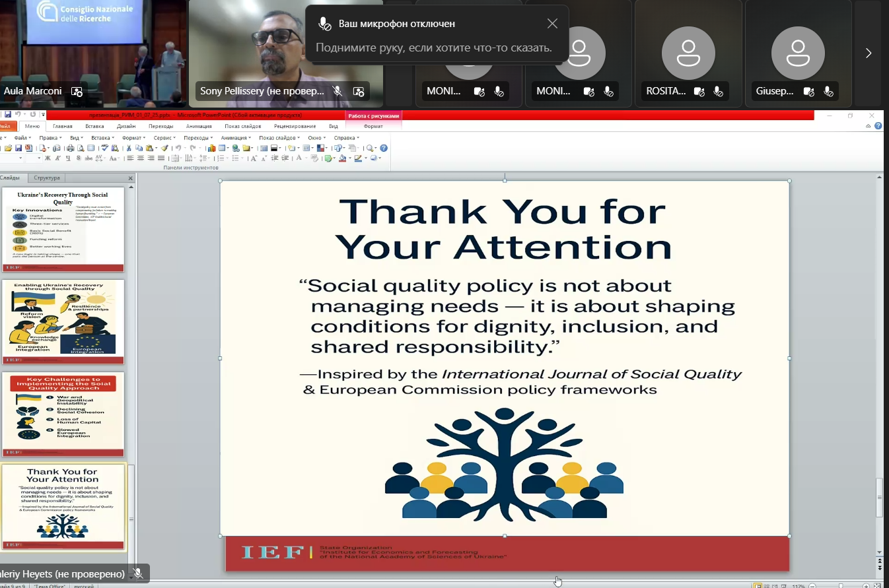Image resolution: width=889 pixels, height=588 pixels.
Task: Open the Правка classic menu dropdown
Action: [50, 138]
